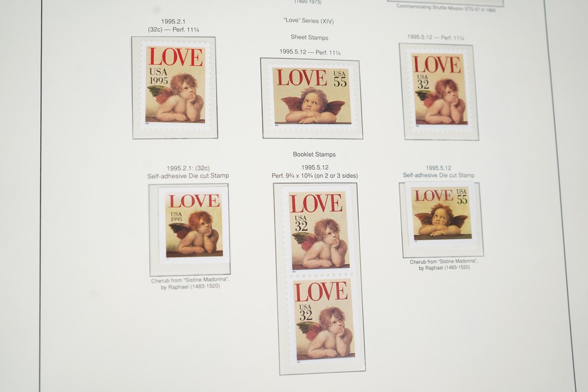This screenshot has height=392, width=588.
Task: Click 'Self-adhesive Die cut Stamp' on the left
Action: tap(188, 176)
